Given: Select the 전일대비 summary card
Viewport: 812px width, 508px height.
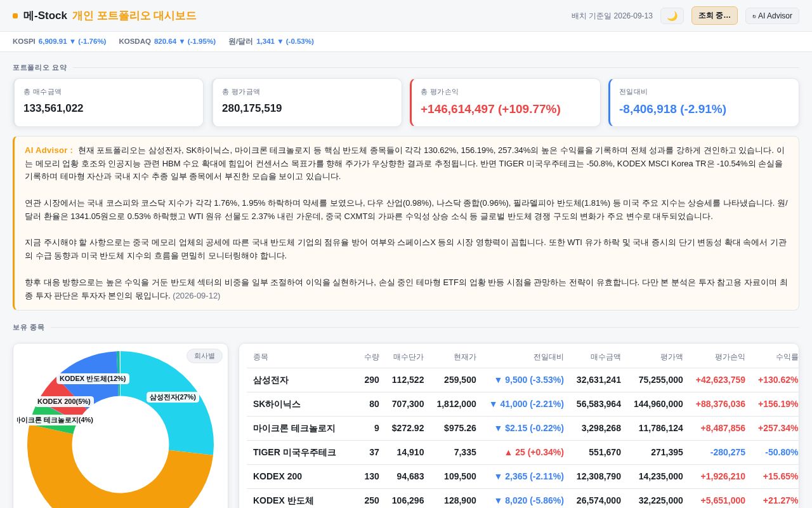Looking at the screenshot, I should tap(704, 102).
